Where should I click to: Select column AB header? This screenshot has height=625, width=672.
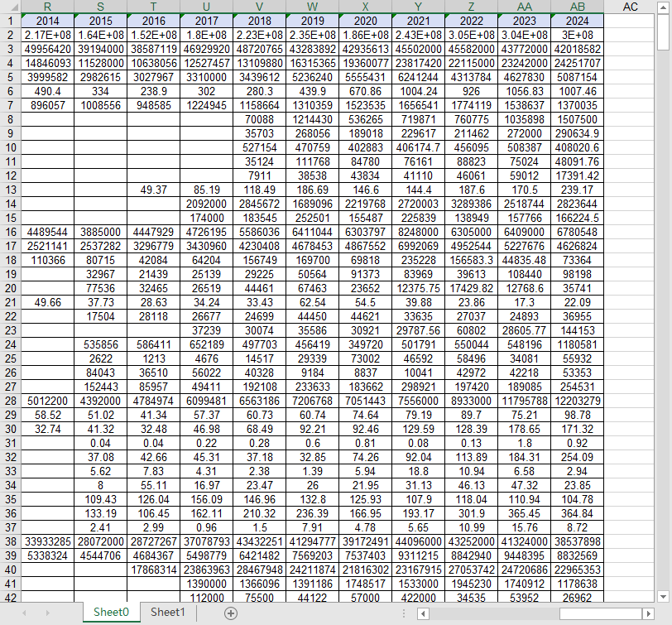pyautogui.click(x=578, y=7)
